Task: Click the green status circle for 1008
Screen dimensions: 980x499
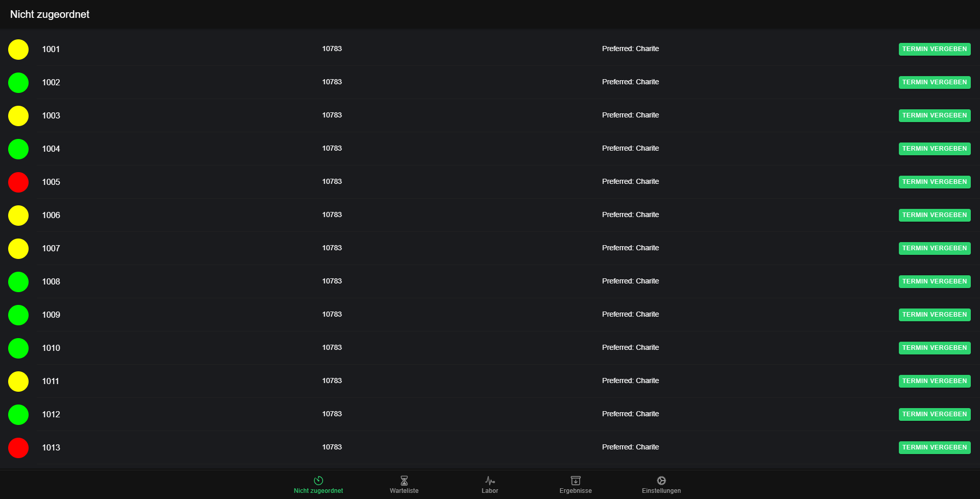Action: pos(18,282)
